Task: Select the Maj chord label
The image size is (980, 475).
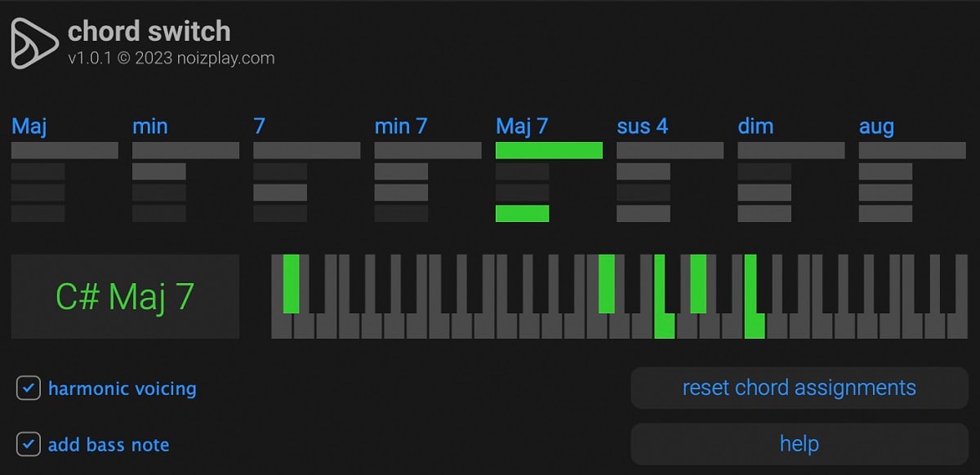Action: 29,127
